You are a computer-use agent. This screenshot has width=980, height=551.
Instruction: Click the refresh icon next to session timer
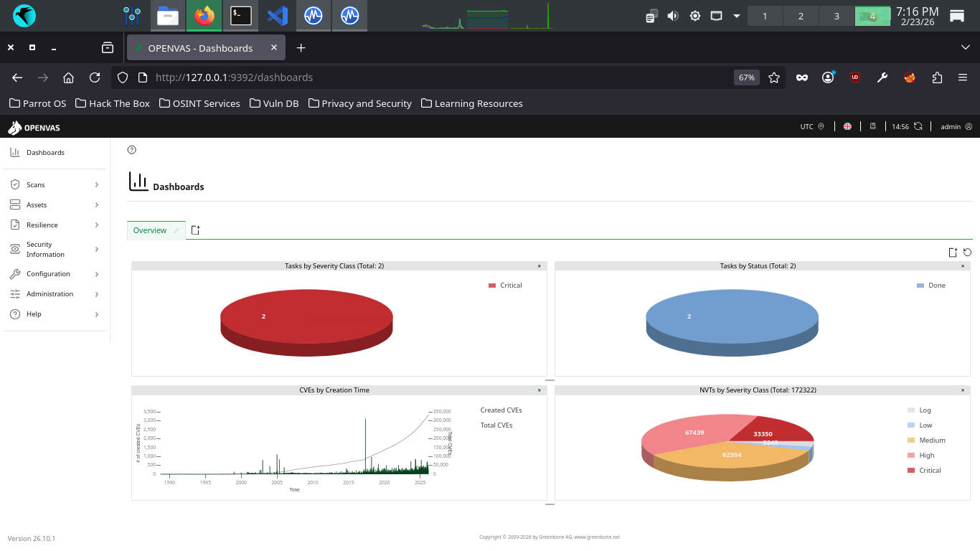918,126
